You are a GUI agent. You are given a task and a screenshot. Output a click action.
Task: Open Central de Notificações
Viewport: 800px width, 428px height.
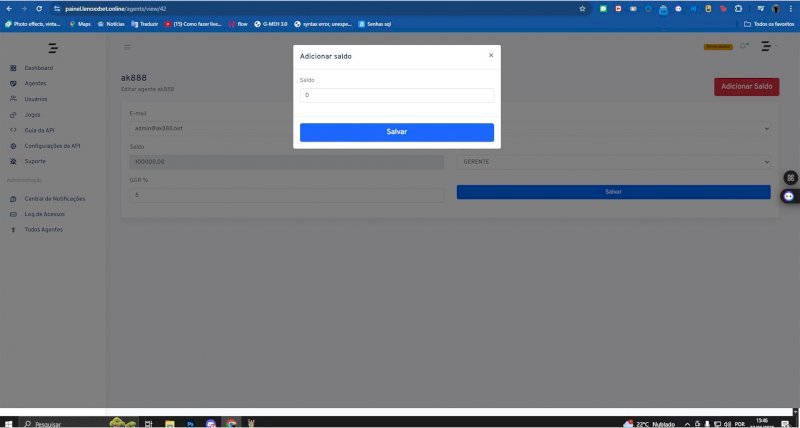[x=55, y=199]
